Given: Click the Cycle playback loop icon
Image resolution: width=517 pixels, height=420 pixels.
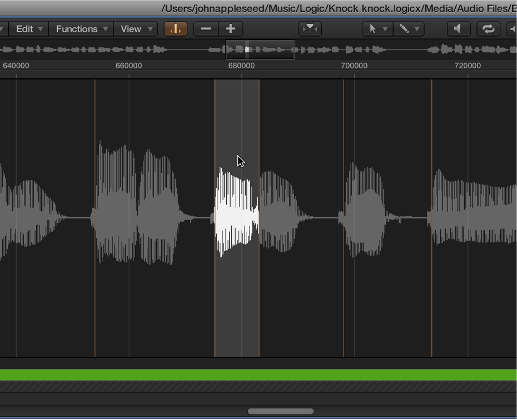Looking at the screenshot, I should 488,29.
